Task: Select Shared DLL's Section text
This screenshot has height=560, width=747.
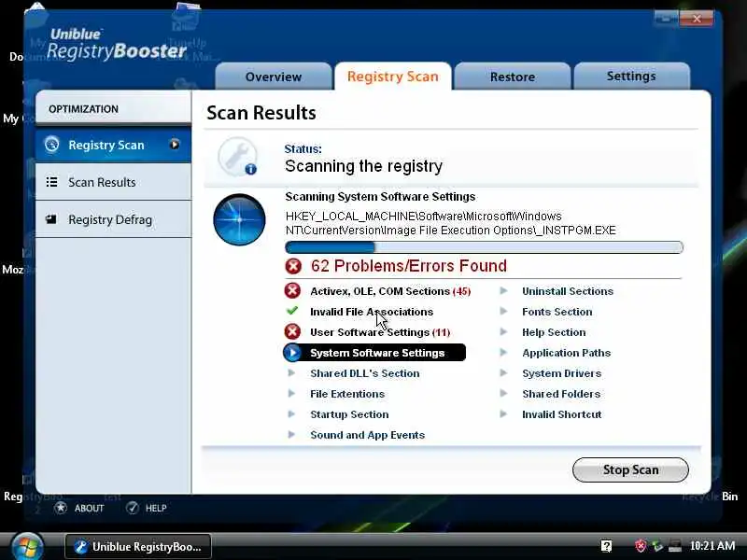Action: (x=365, y=373)
